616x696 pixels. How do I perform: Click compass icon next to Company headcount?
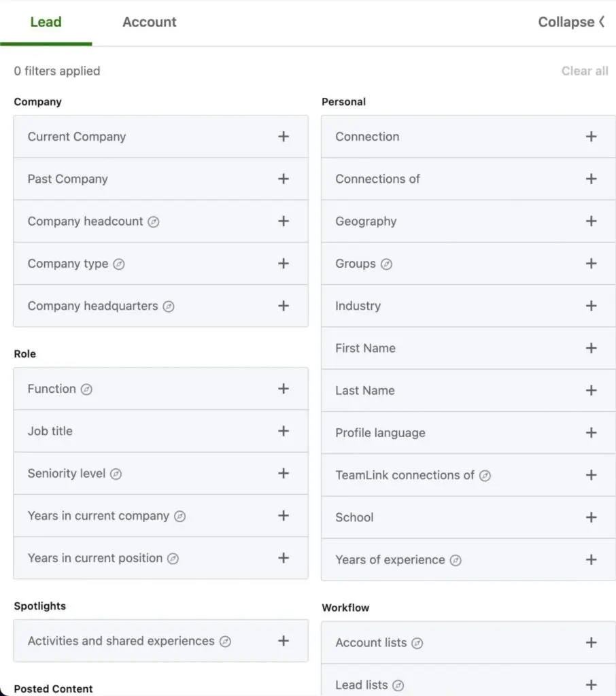click(154, 222)
